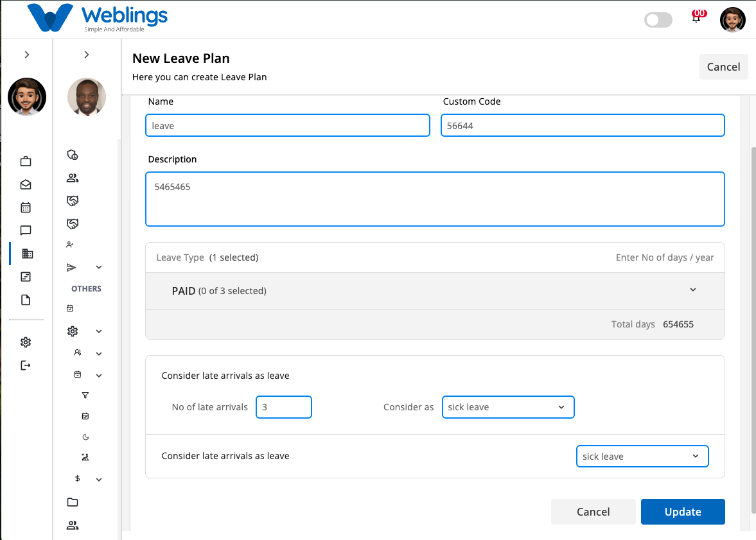The height and width of the screenshot is (540, 756).
Task: Toggle the switch in the top header
Action: [x=658, y=20]
